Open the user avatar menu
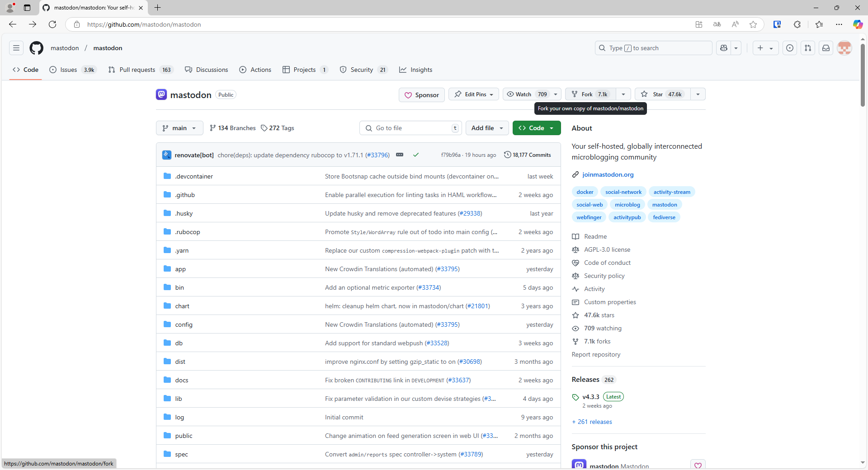 [844, 48]
